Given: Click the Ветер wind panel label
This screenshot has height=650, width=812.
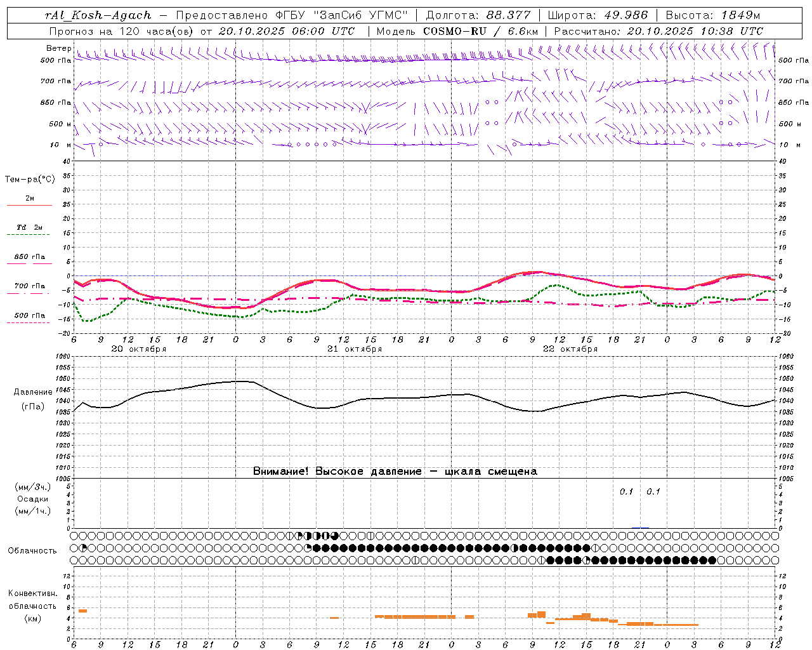Looking at the screenshot, I should (x=59, y=48).
